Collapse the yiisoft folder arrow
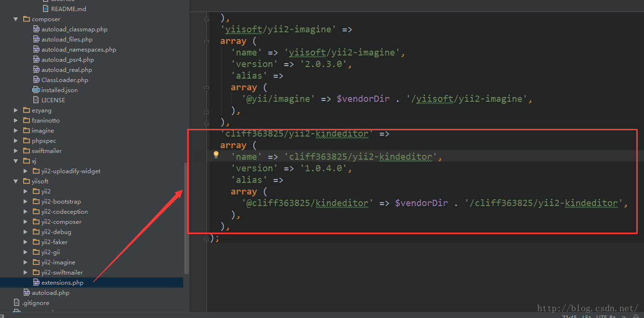The height and width of the screenshot is (318, 644). tap(16, 181)
